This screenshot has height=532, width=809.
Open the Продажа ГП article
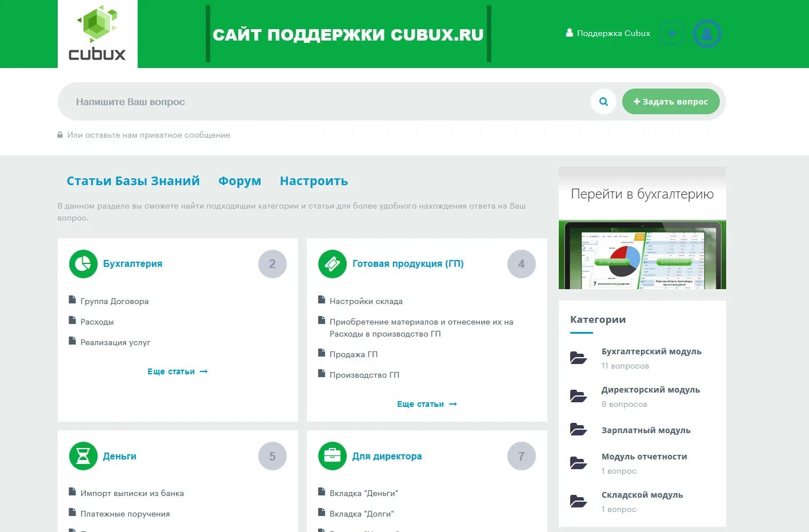354,354
